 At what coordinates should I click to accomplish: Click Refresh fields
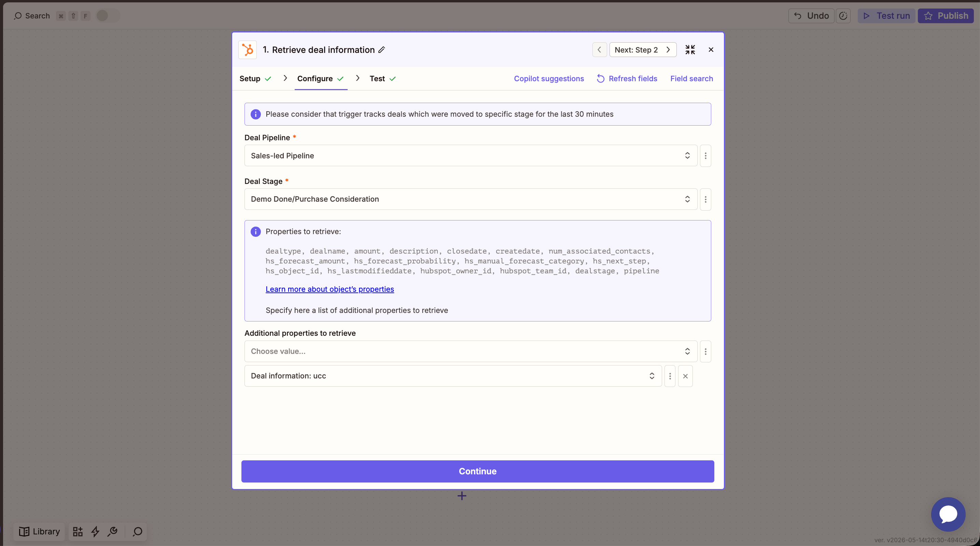pyautogui.click(x=627, y=79)
